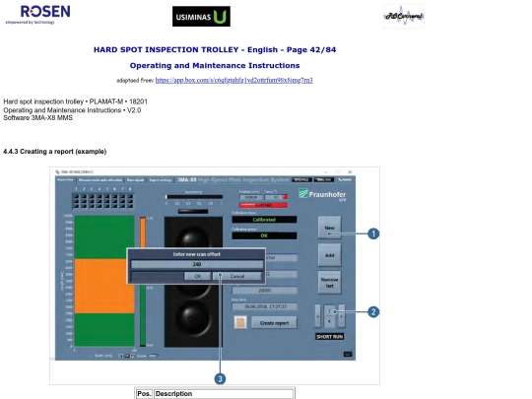Click the 'Pos.' table header cell
Viewport: 532px width, 399px height.
point(144,393)
